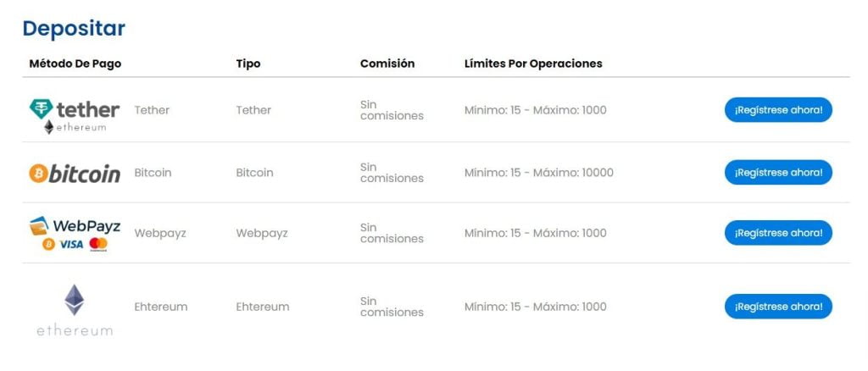The height and width of the screenshot is (371, 868).
Task: Select the Comisión column header
Action: click(x=387, y=64)
